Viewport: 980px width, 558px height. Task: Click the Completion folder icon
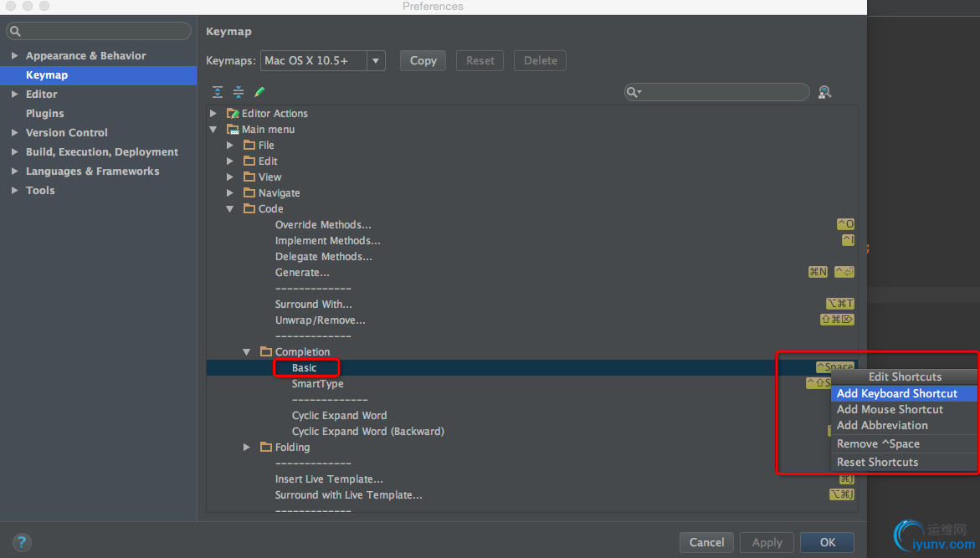265,352
